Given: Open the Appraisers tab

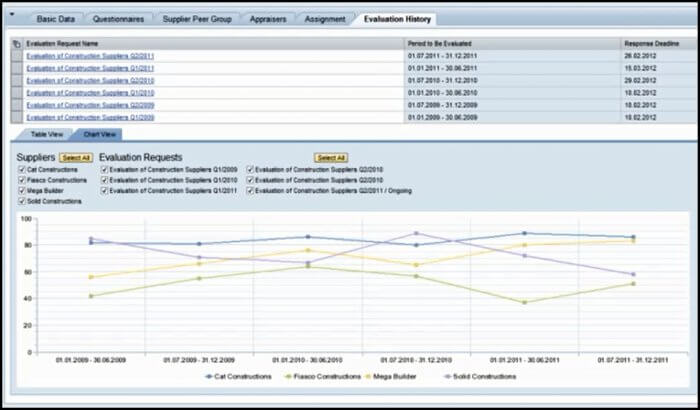Looking at the screenshot, I should tap(268, 19).
